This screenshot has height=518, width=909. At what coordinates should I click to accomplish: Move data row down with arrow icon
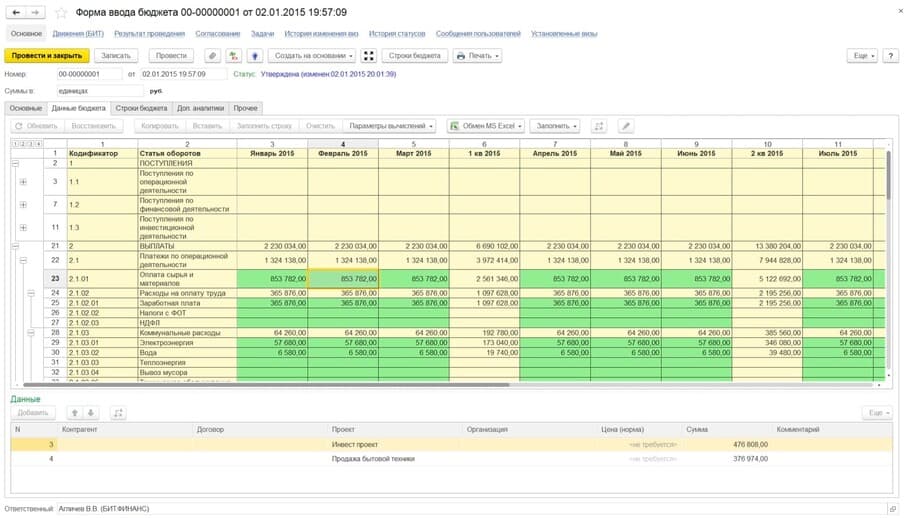coord(90,413)
